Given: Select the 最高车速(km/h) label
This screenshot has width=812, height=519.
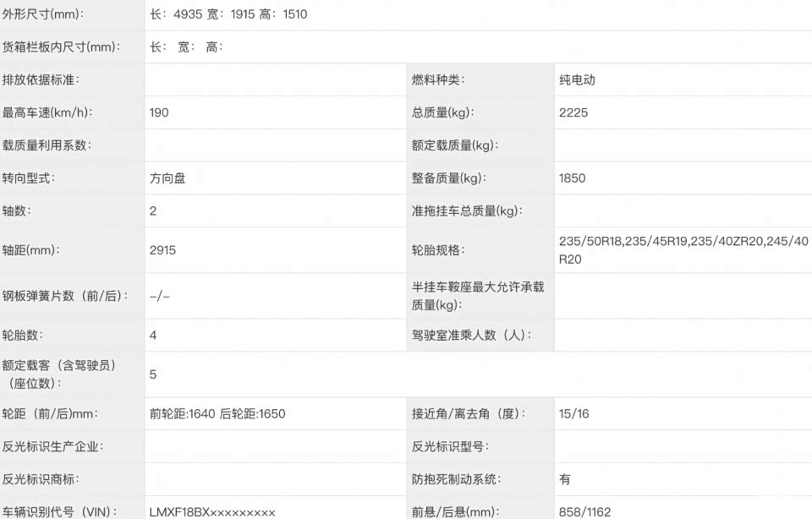Looking at the screenshot, I should (x=47, y=113).
